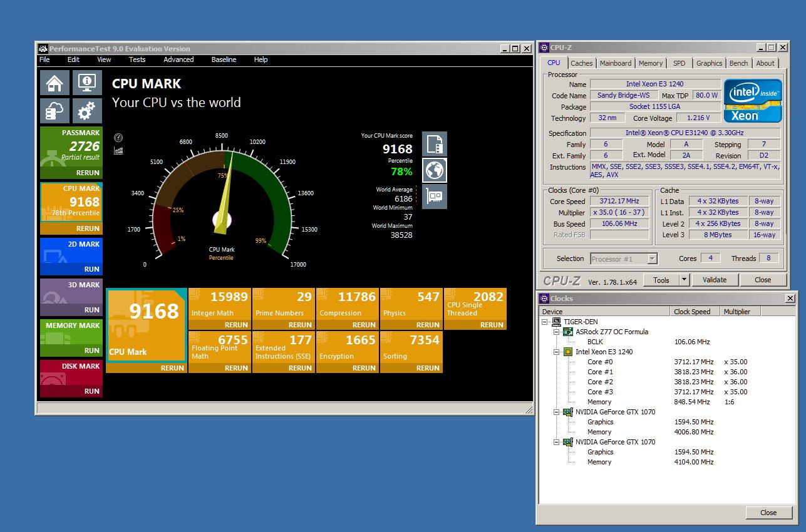This screenshot has height=532, width=806.
Task: Switch to the SPD tab in CPU-Z
Action: point(679,63)
